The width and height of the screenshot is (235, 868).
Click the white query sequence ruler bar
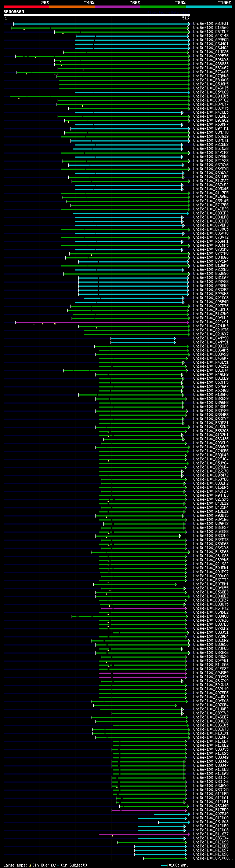[97, 15]
